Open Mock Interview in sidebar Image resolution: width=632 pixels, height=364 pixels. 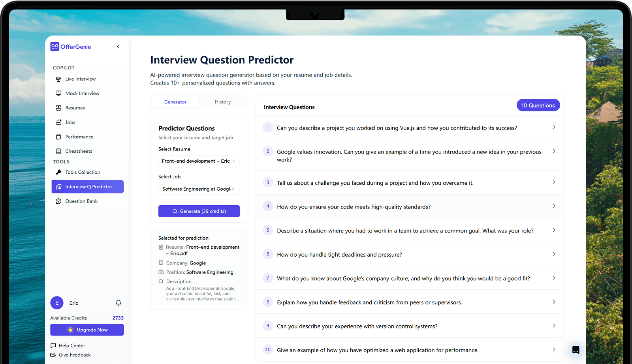coord(82,94)
